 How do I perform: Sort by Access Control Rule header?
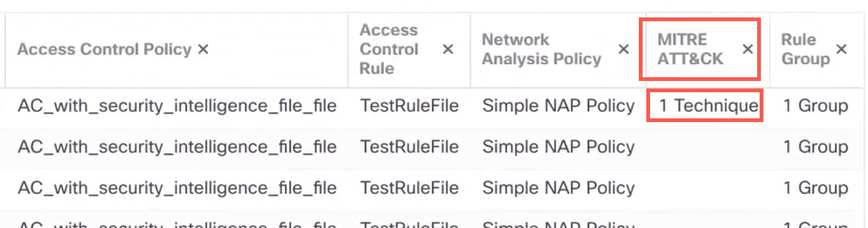pyautogui.click(x=389, y=49)
